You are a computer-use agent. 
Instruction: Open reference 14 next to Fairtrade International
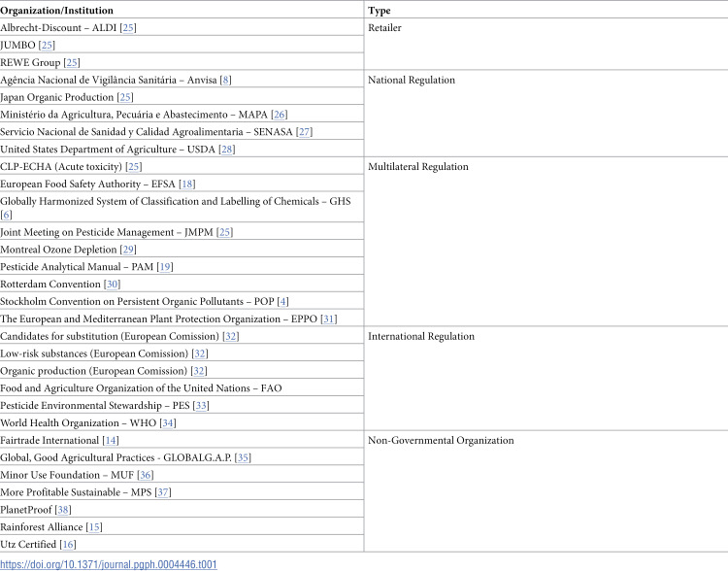click(111, 441)
